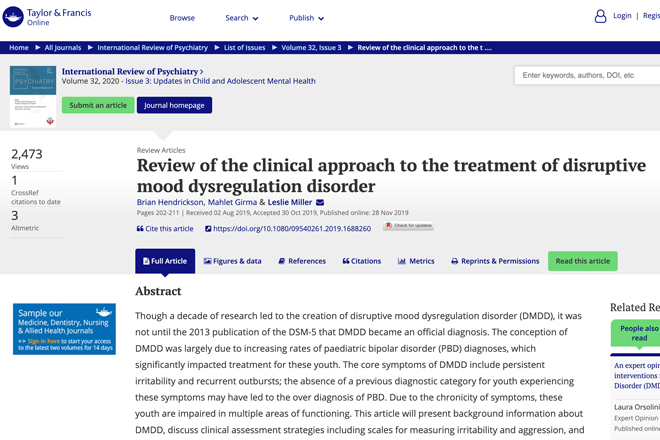Go to Home breadcrumb

click(x=19, y=48)
